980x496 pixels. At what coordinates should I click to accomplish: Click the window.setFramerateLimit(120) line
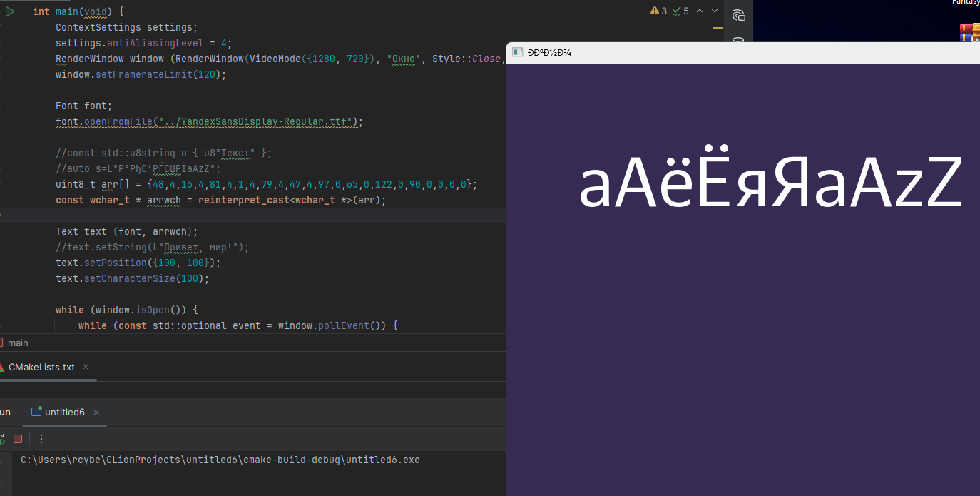tap(141, 74)
